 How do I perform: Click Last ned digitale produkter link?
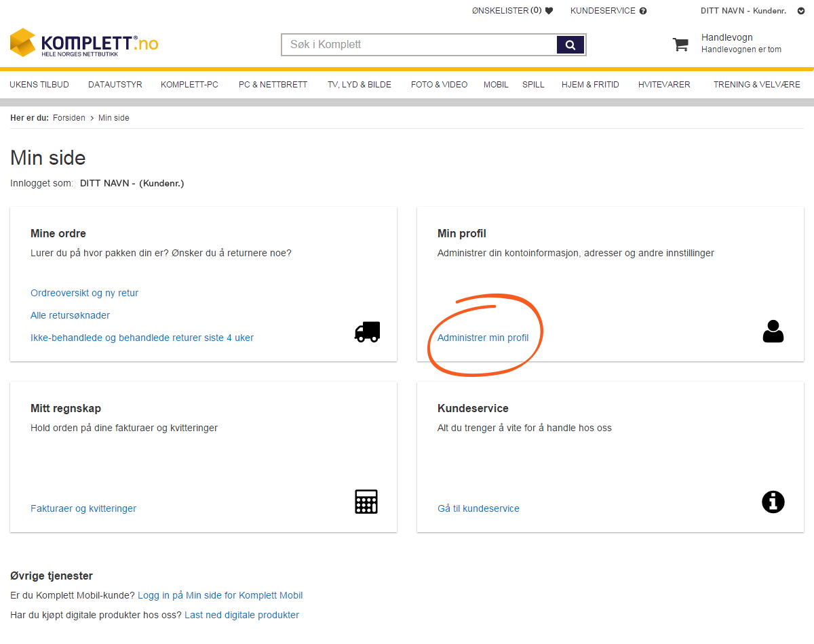click(241, 615)
